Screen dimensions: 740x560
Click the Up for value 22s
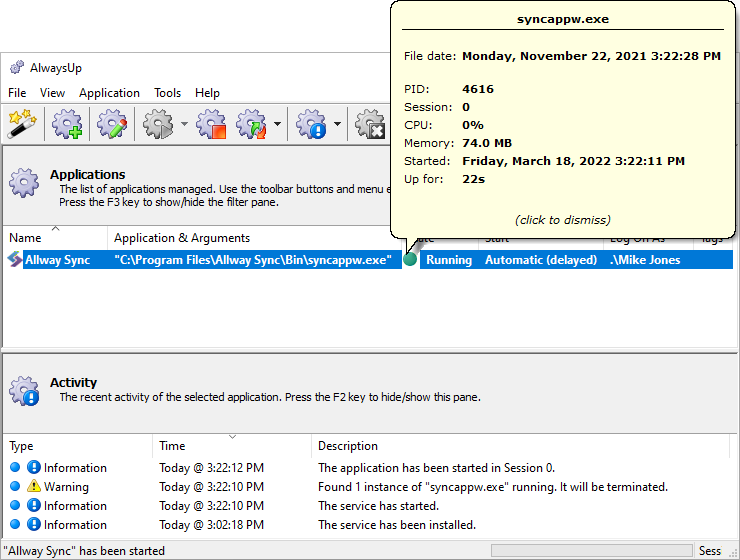pyautogui.click(x=473, y=179)
